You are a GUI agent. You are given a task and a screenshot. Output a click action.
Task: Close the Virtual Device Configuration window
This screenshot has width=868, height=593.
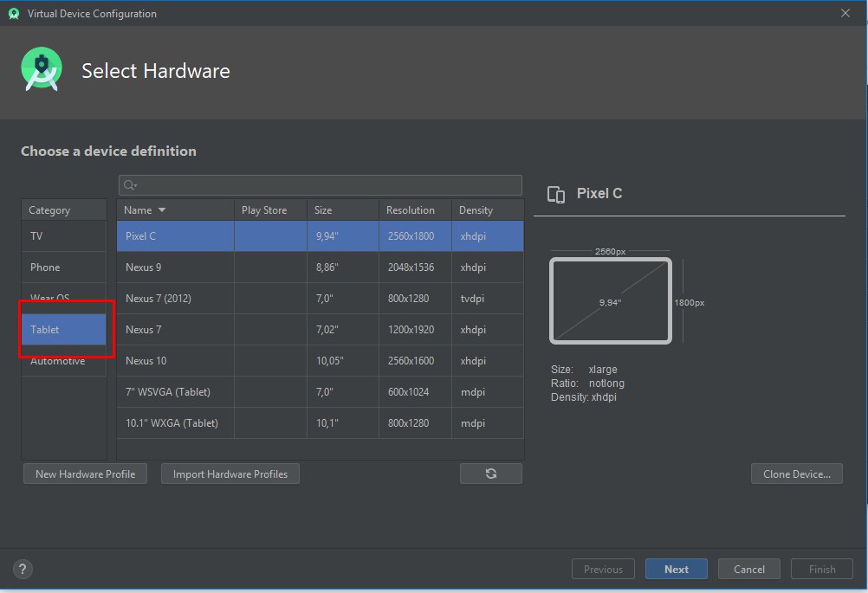coord(845,13)
